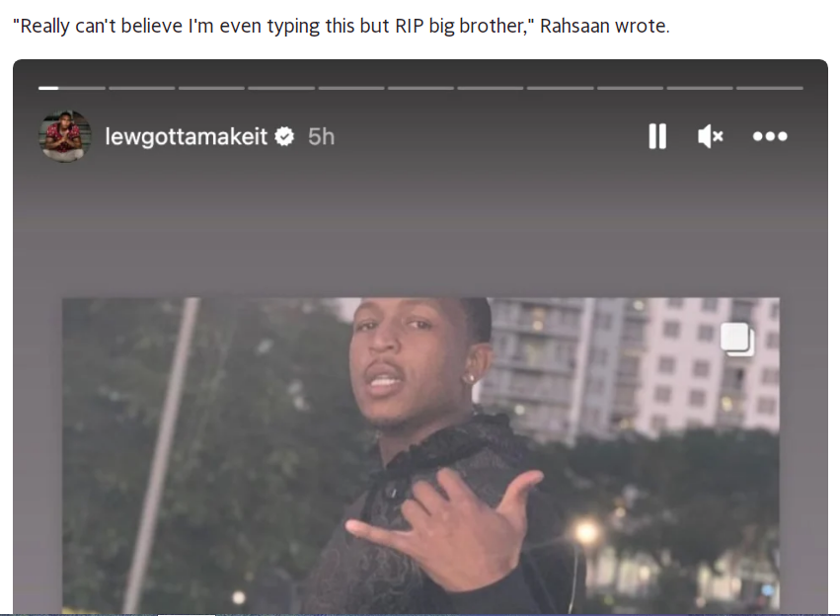Click the tenth story progress segment

(700, 88)
